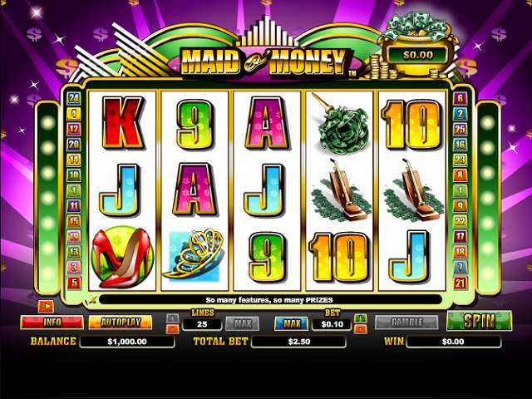Increase lines with the plus stepper
The image size is (532, 399).
click(x=173, y=318)
